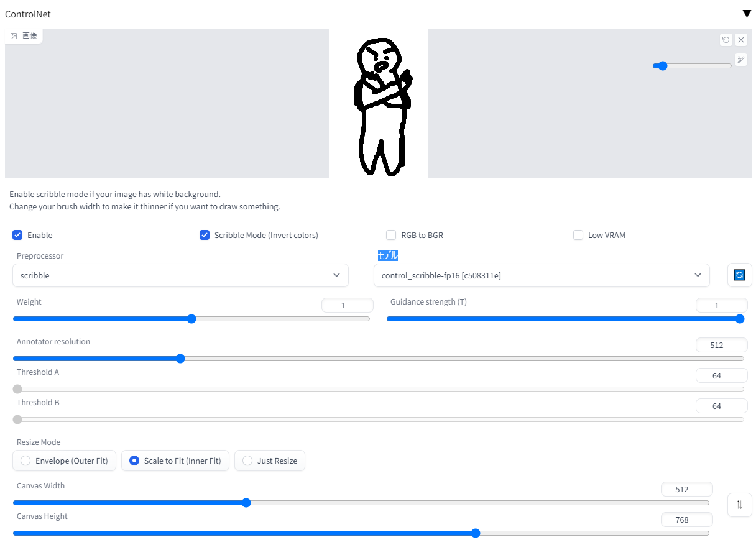Clear the canvas image with X icon
This screenshot has height=550, width=756.
pyautogui.click(x=741, y=40)
